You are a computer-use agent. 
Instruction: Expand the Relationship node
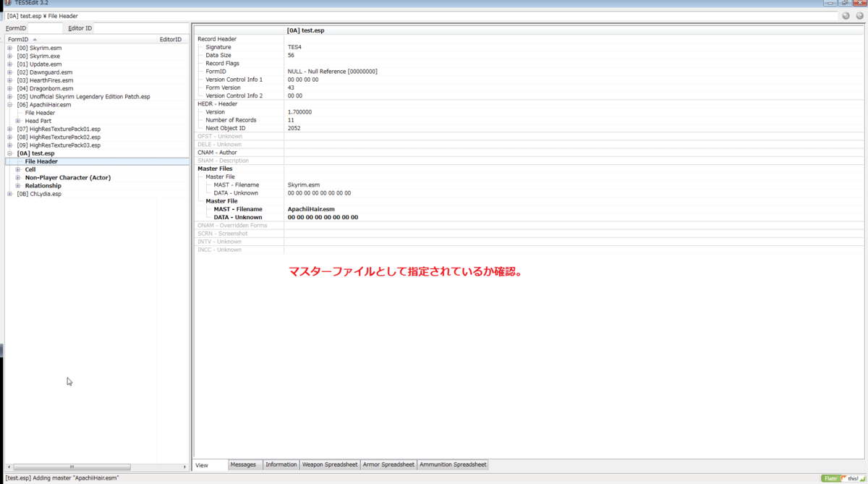click(17, 185)
